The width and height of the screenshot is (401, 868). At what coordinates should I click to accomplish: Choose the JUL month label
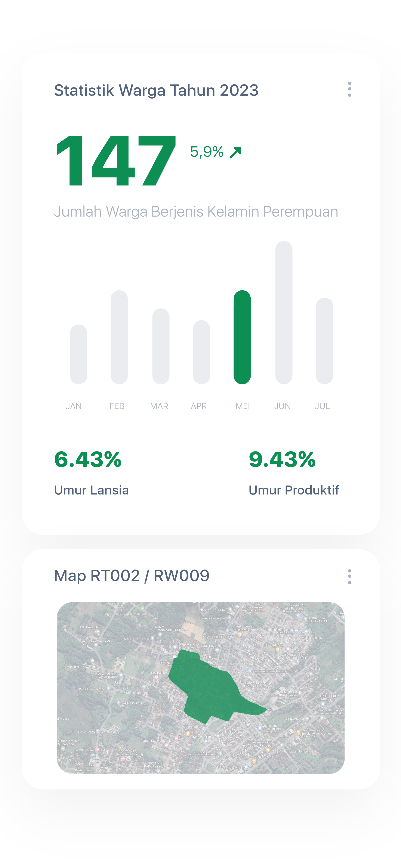pos(322,406)
